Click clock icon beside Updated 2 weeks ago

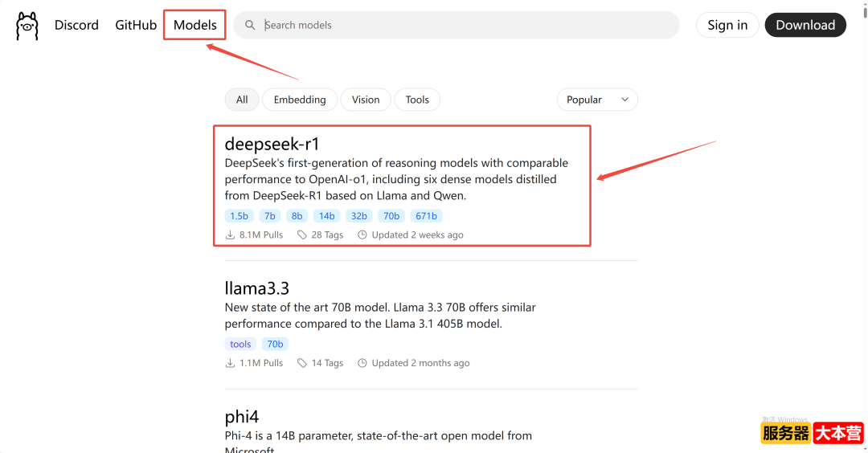(x=362, y=235)
